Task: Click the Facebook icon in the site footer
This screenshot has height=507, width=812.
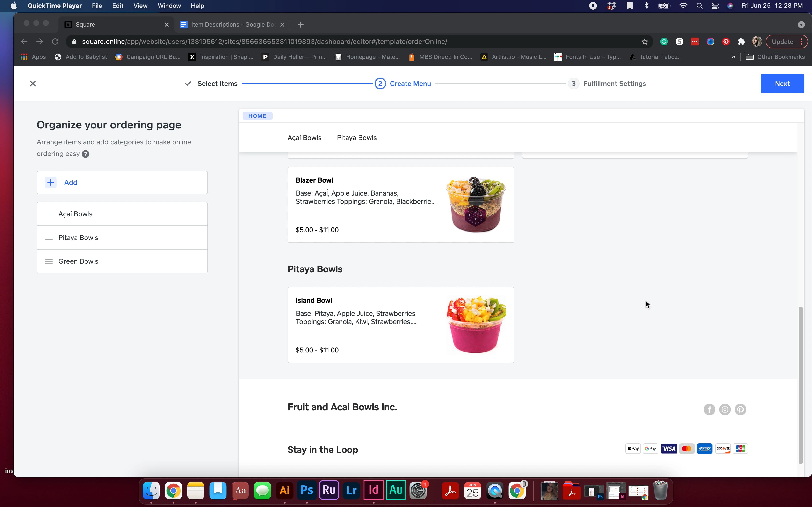Action: pyautogui.click(x=709, y=409)
